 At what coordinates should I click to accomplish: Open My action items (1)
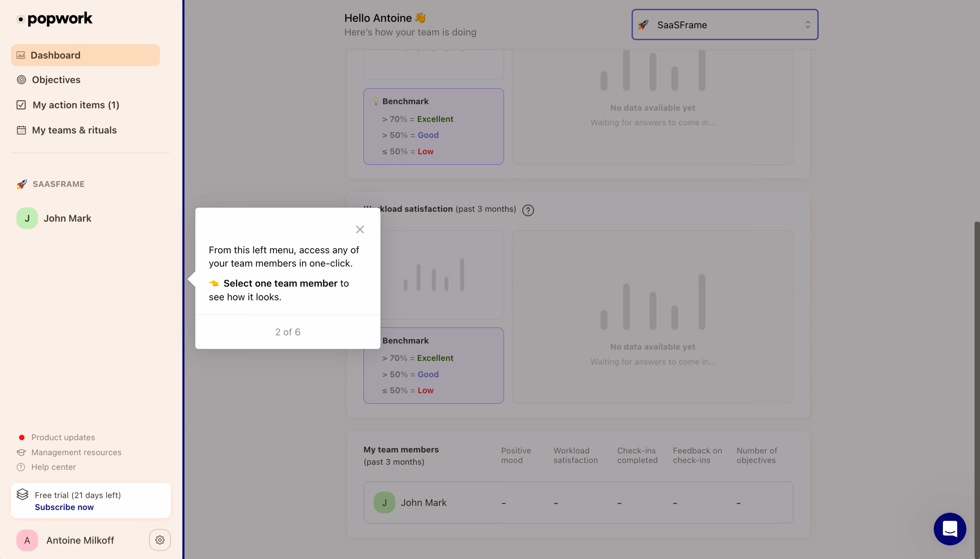(x=68, y=105)
